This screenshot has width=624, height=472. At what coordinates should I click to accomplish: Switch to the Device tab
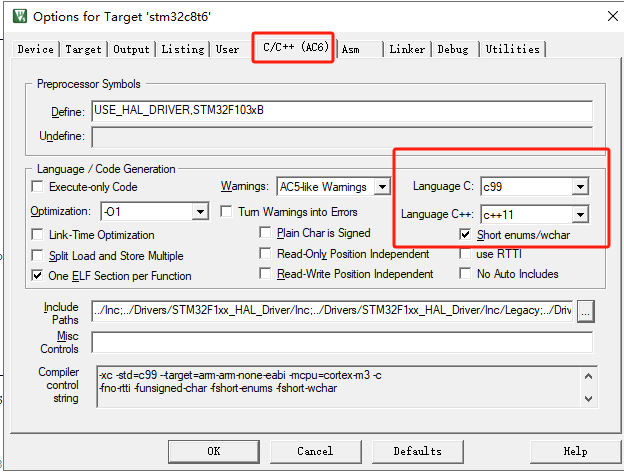pos(35,49)
